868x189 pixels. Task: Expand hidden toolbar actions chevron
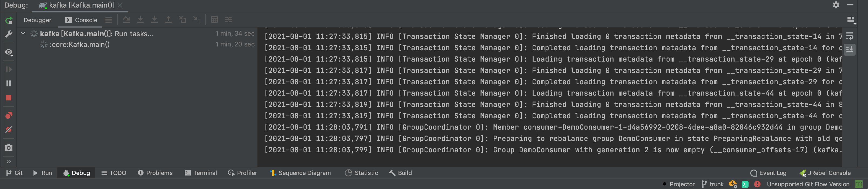click(9, 162)
